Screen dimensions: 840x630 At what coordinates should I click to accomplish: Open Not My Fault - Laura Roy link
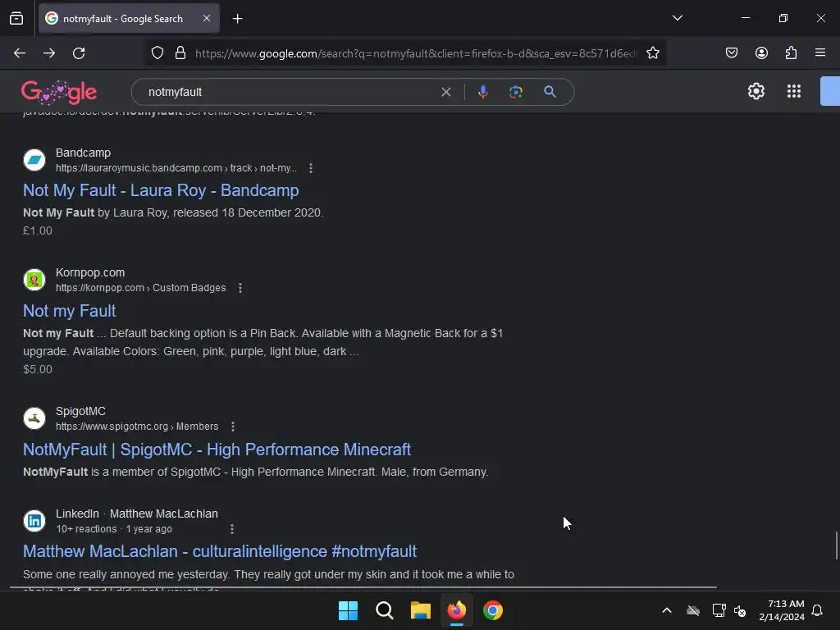pyautogui.click(x=161, y=190)
